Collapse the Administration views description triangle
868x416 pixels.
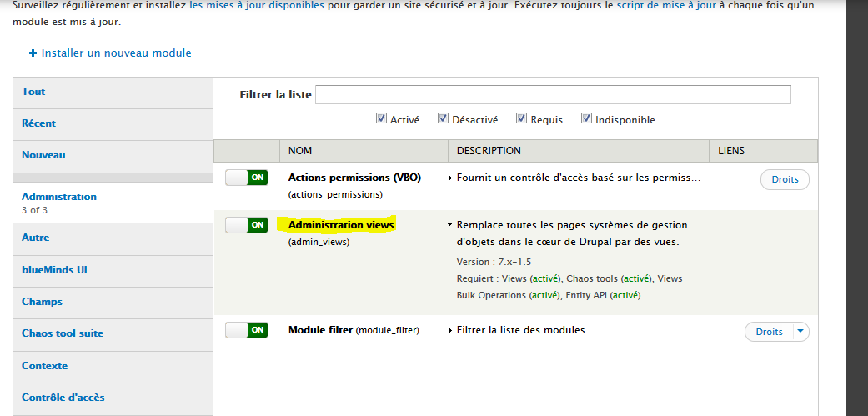pos(450,225)
